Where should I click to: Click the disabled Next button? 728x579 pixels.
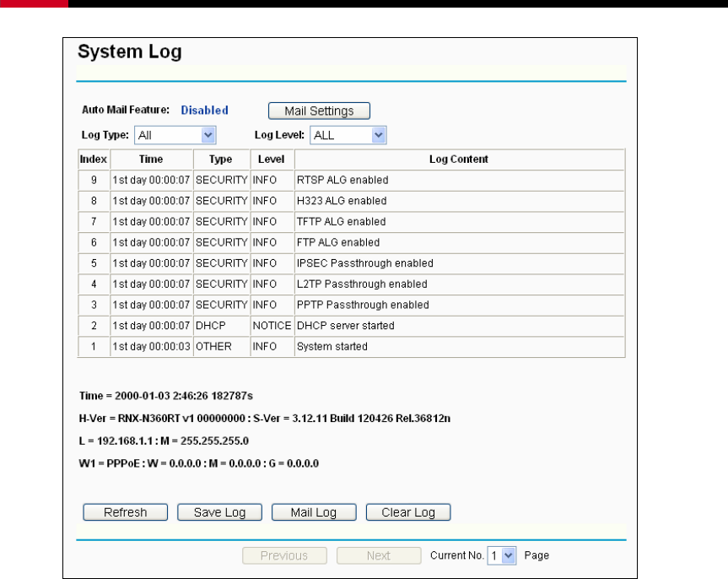click(379, 555)
